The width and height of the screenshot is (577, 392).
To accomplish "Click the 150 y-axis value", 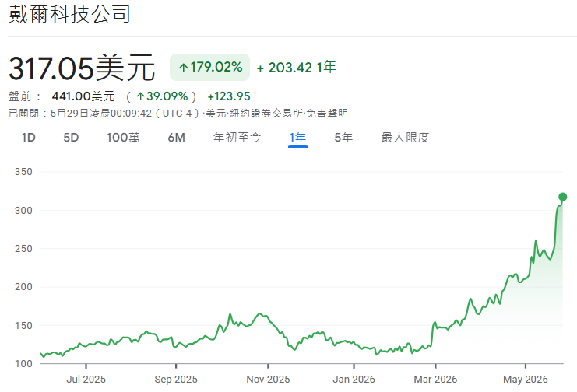I will [23, 325].
